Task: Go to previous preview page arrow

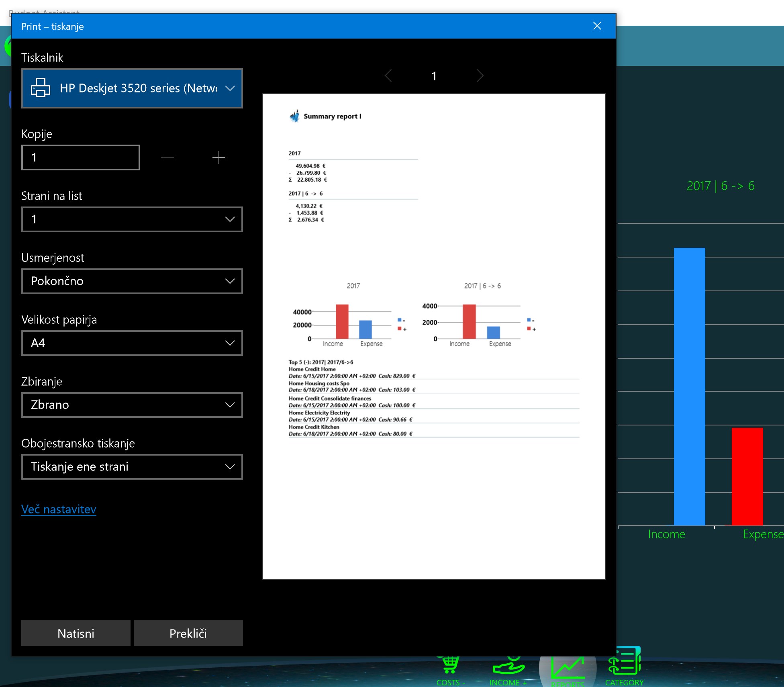Action: pyautogui.click(x=388, y=76)
